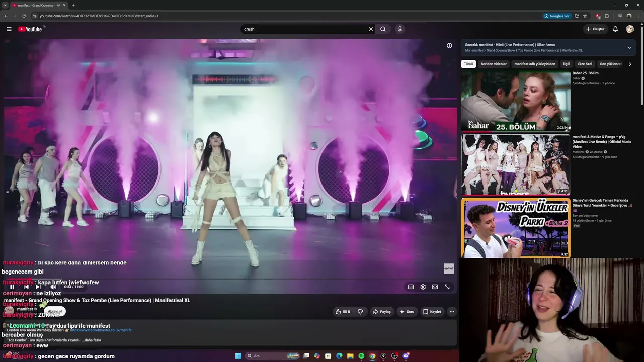Open title "Disney'nin Gelecek Temalı Parkında" video

pyautogui.click(x=603, y=203)
